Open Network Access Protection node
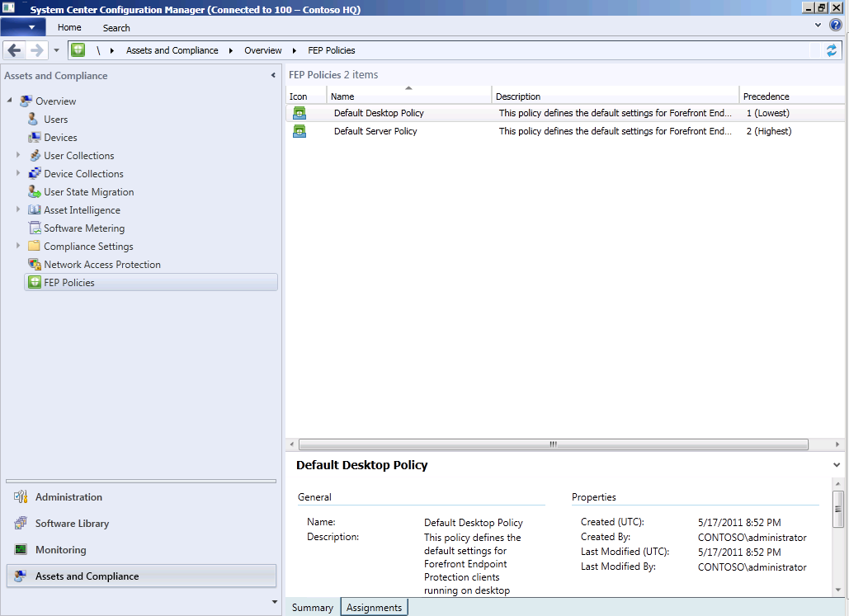849x616 pixels. coord(101,265)
